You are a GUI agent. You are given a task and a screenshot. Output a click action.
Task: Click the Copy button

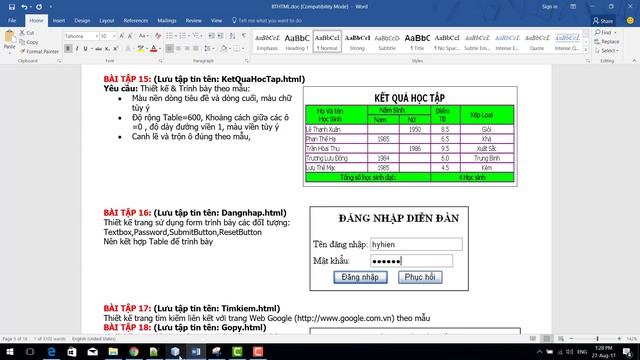(29, 42)
